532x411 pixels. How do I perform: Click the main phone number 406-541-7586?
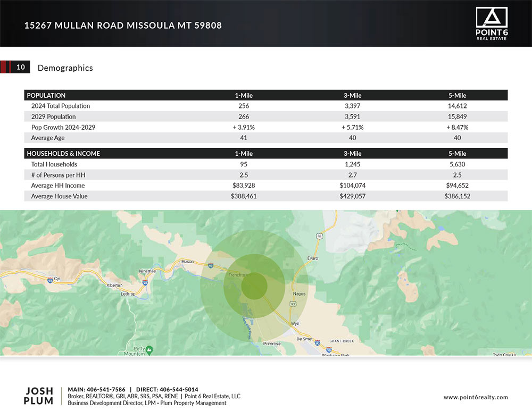106,389
